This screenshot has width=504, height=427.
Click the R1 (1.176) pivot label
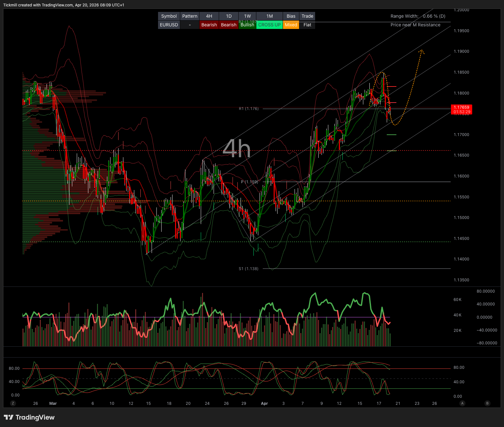tap(249, 109)
